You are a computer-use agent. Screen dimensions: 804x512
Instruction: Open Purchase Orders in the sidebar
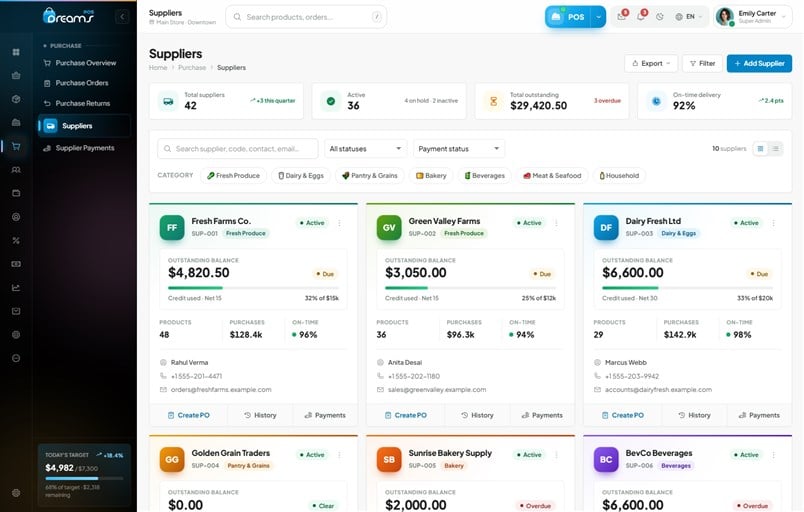pyautogui.click(x=85, y=83)
